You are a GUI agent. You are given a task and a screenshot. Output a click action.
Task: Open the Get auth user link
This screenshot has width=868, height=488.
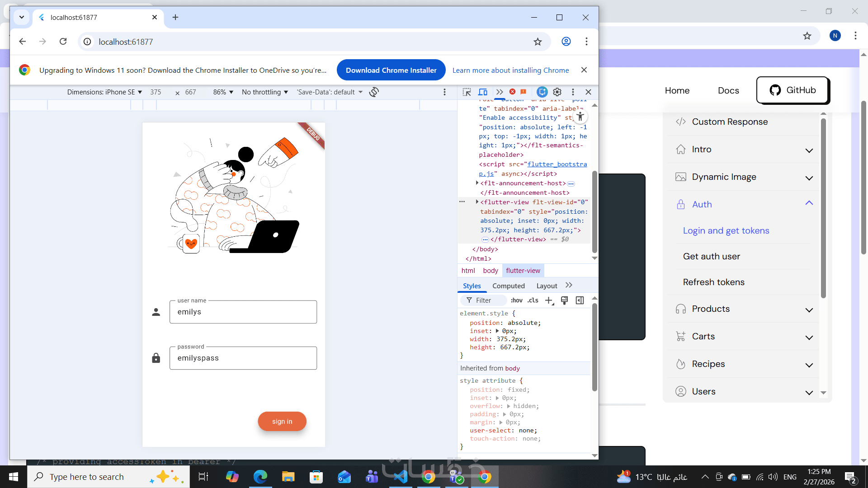[x=712, y=257]
